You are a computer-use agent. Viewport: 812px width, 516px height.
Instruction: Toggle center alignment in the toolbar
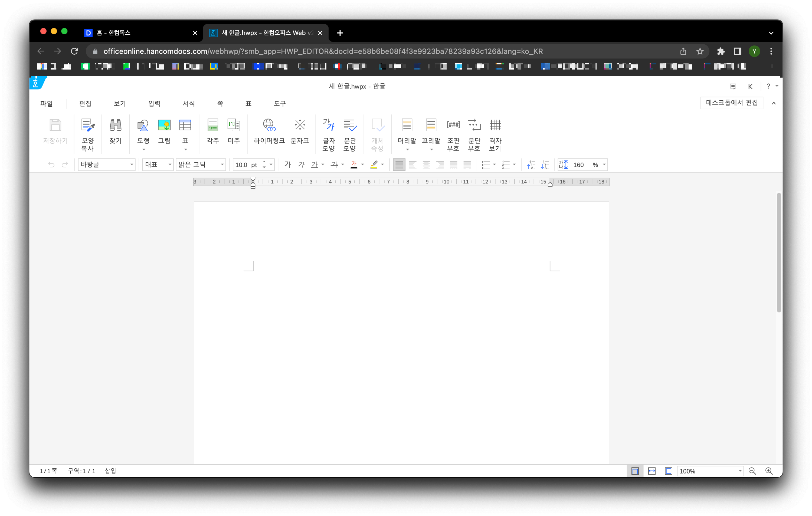click(426, 165)
